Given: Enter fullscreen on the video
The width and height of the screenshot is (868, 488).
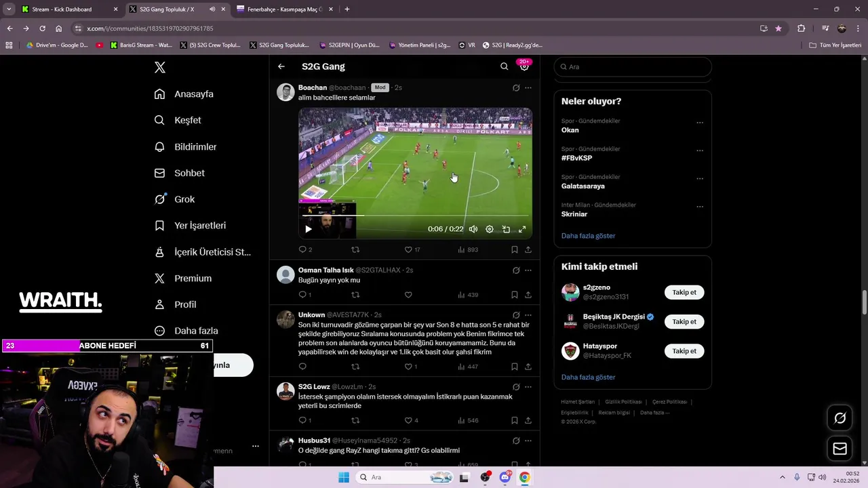Looking at the screenshot, I should pos(522,229).
